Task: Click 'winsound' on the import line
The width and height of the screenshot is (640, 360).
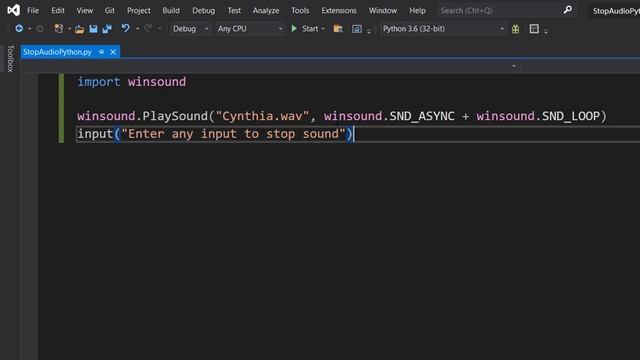Action: click(157, 82)
